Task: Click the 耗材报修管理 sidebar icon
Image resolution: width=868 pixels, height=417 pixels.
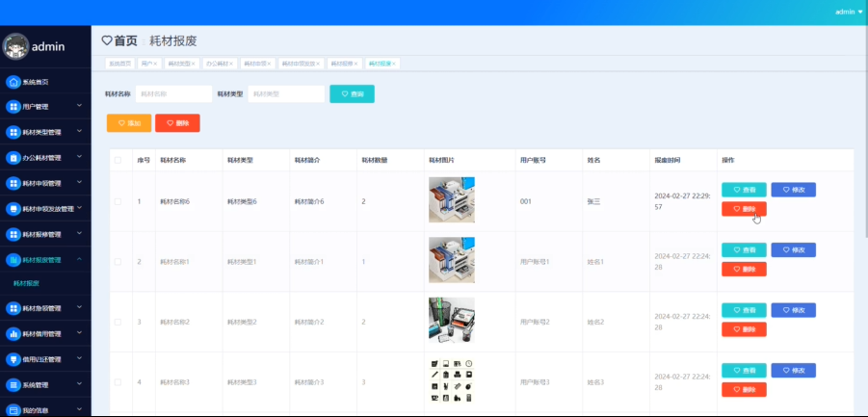Action: [13, 234]
